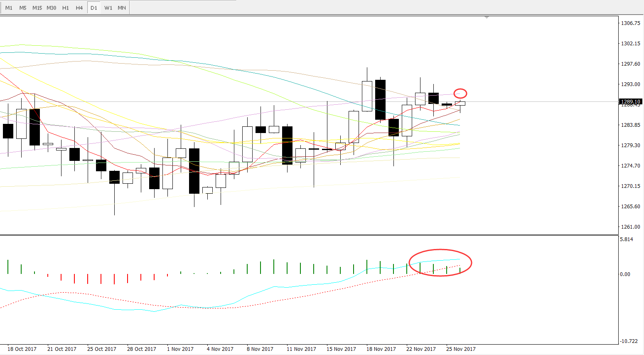Click the 25 Nov 2017 date label

pos(461,349)
